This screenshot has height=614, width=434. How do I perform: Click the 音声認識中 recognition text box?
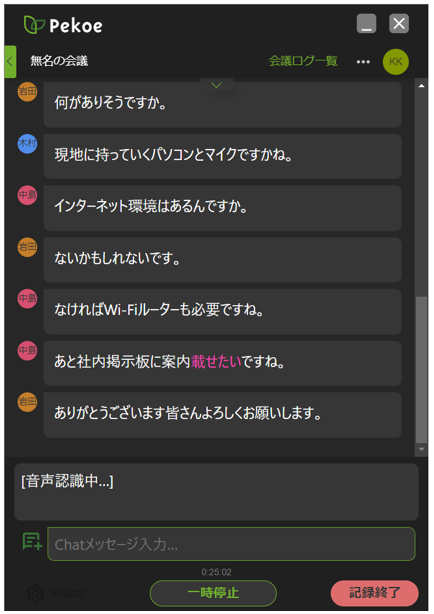(216, 492)
